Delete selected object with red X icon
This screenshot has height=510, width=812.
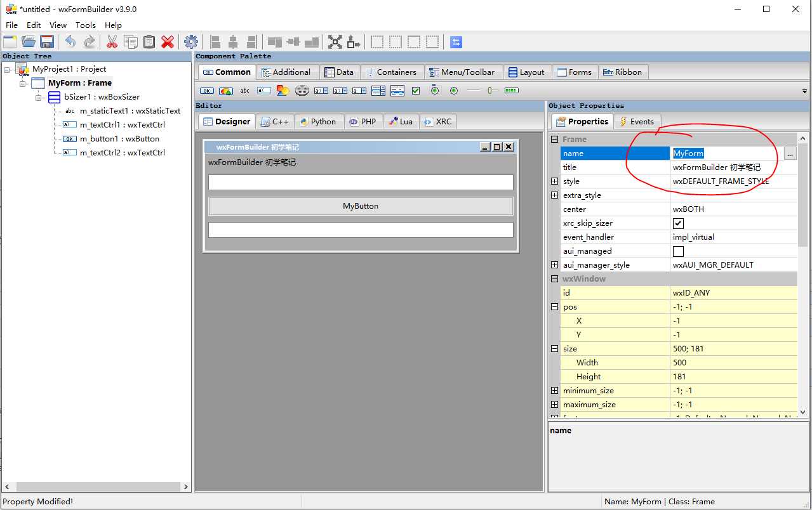point(168,42)
